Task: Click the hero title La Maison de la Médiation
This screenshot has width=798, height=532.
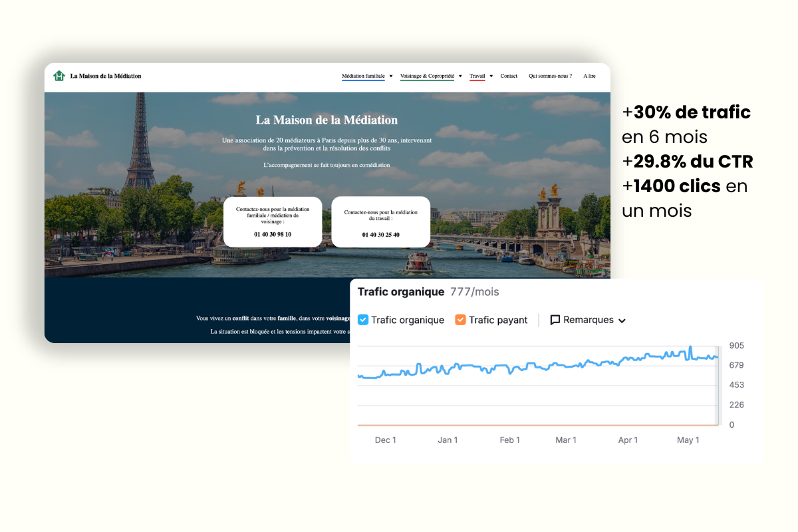Action: tap(327, 120)
